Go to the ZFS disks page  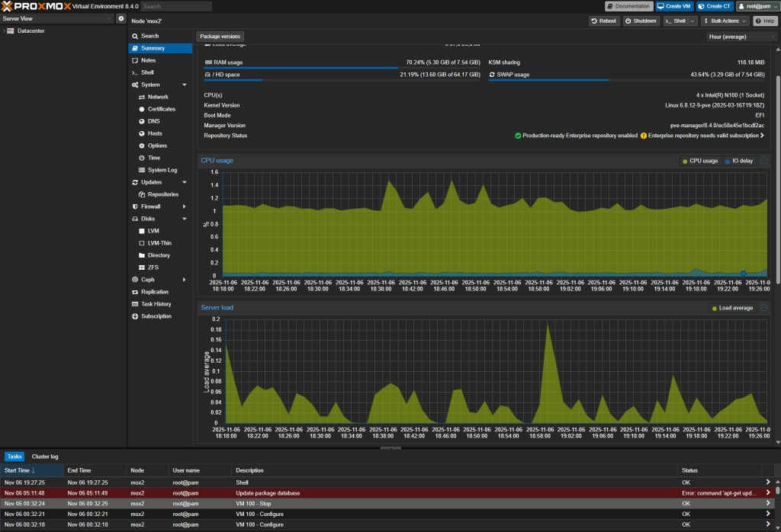click(153, 268)
